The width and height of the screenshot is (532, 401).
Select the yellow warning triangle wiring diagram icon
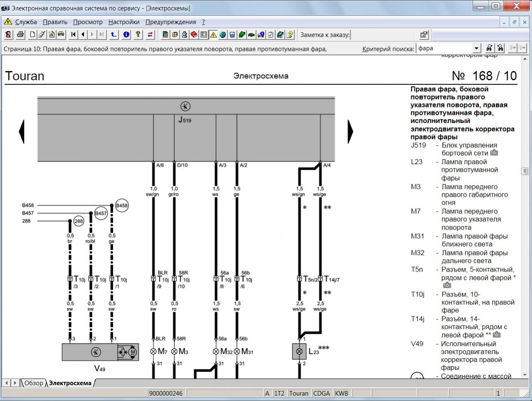coord(213,35)
